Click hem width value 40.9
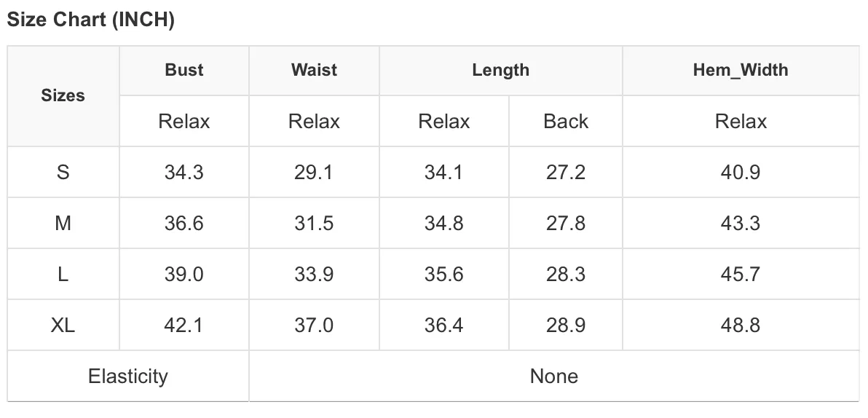Image resolution: width=868 pixels, height=418 pixels. point(741,172)
